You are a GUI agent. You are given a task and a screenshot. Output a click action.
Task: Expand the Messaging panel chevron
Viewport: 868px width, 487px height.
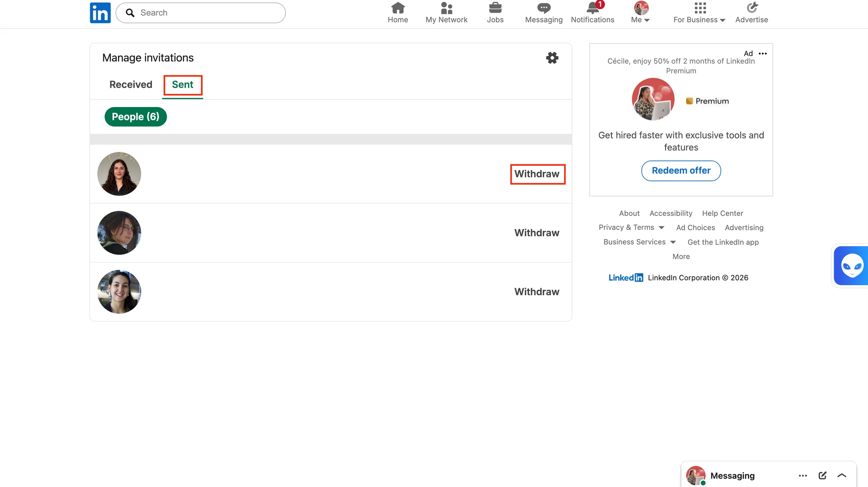pos(842,475)
